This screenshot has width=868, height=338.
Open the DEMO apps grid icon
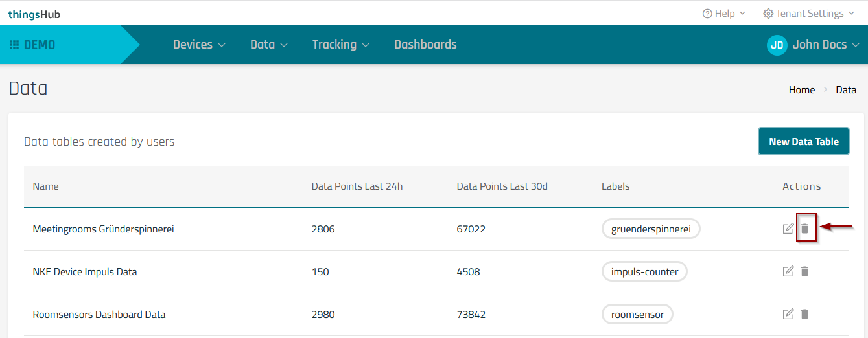(x=14, y=45)
